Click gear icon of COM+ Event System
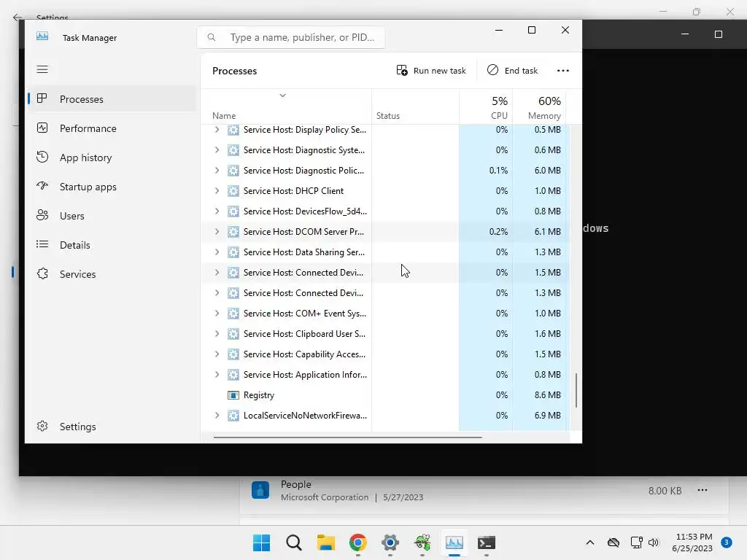This screenshot has height=560, width=747. pyautogui.click(x=233, y=314)
